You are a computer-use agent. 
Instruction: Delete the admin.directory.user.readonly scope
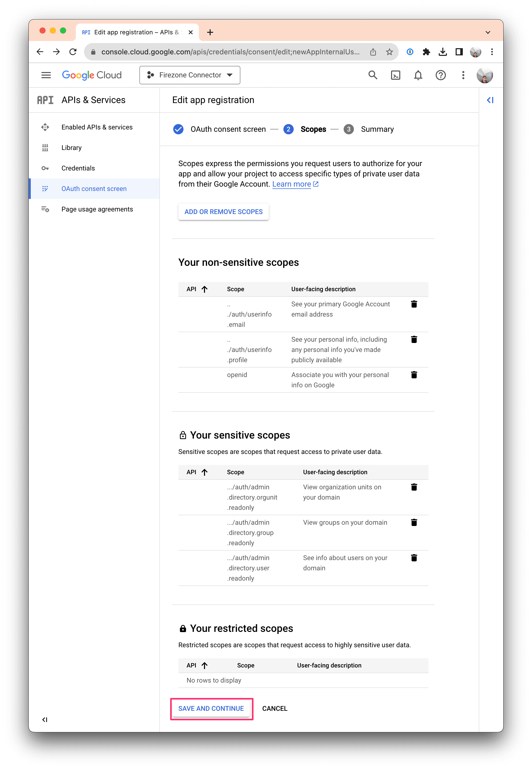pos(414,558)
